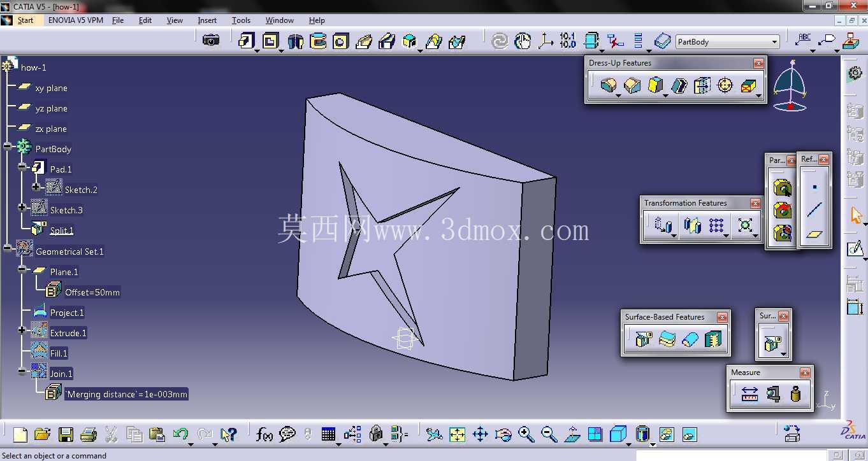Select Fill.1 in the tree
The width and height of the screenshot is (868, 461).
(59, 353)
